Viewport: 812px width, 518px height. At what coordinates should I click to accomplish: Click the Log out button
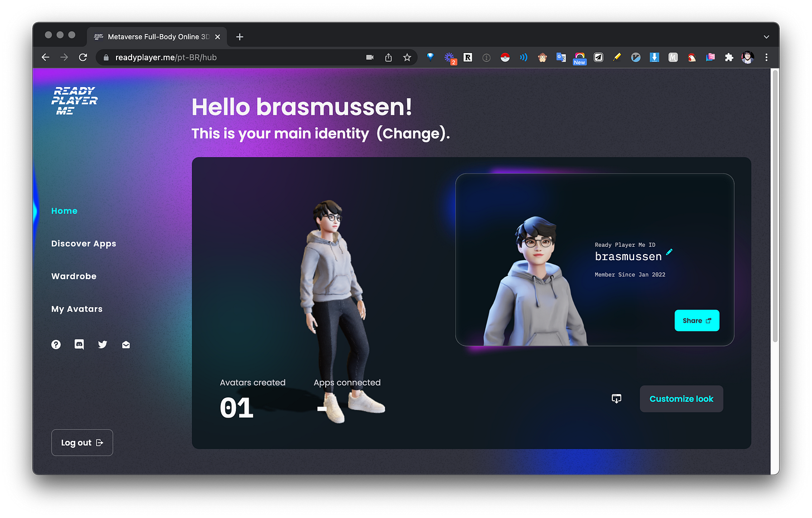click(x=82, y=443)
